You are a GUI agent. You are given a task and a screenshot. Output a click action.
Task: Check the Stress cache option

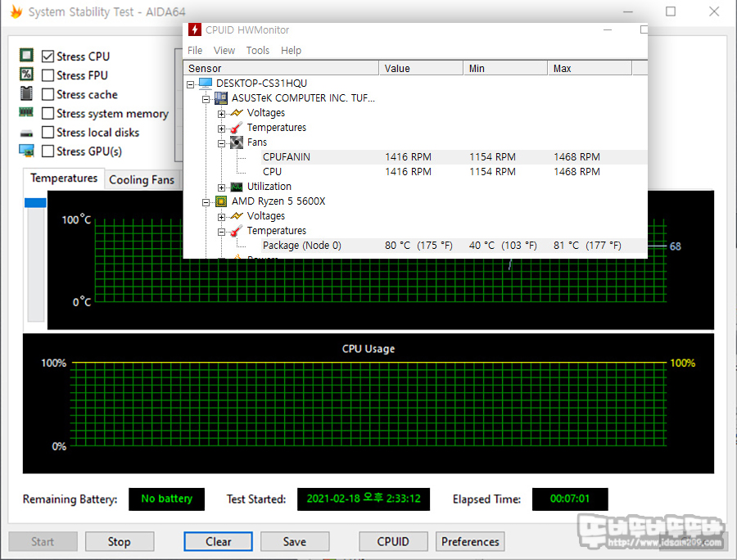click(x=48, y=94)
